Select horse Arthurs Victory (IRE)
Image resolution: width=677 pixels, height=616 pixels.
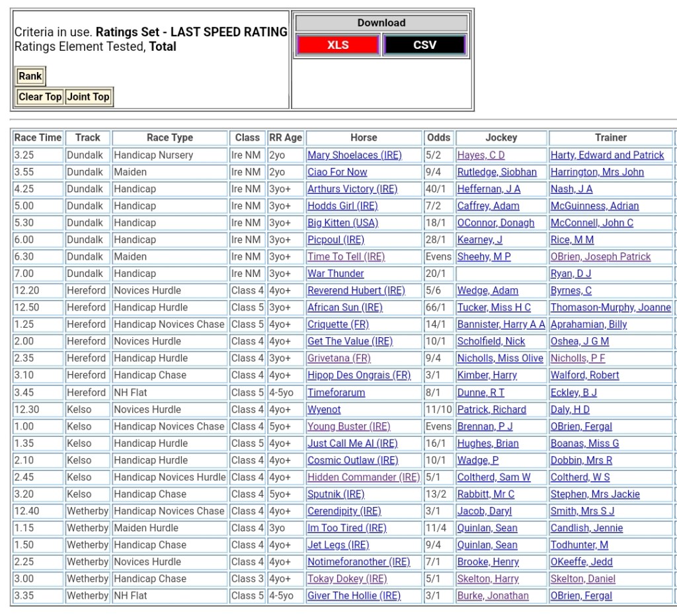[352, 189]
